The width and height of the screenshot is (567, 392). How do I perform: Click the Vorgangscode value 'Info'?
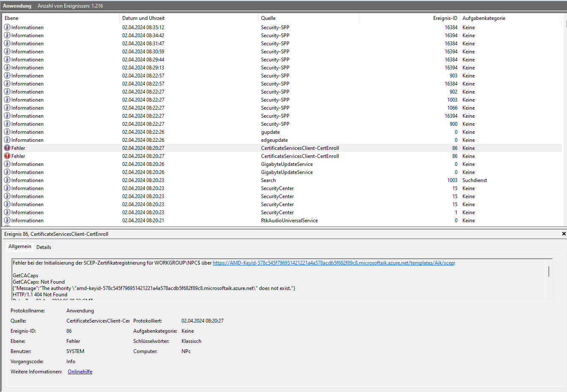coord(71,362)
